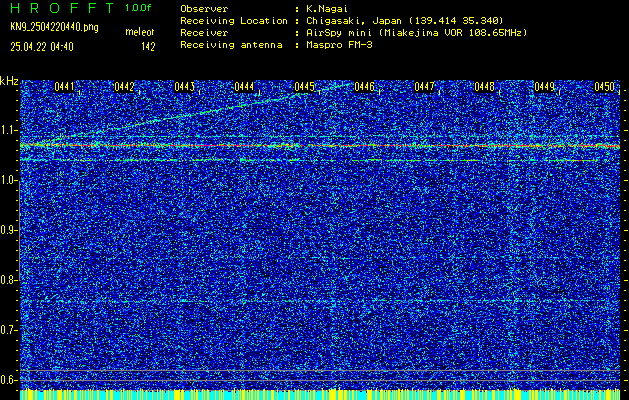Click the HROFFT title text
This screenshot has height=400, width=629.
pyautogui.click(x=62, y=8)
